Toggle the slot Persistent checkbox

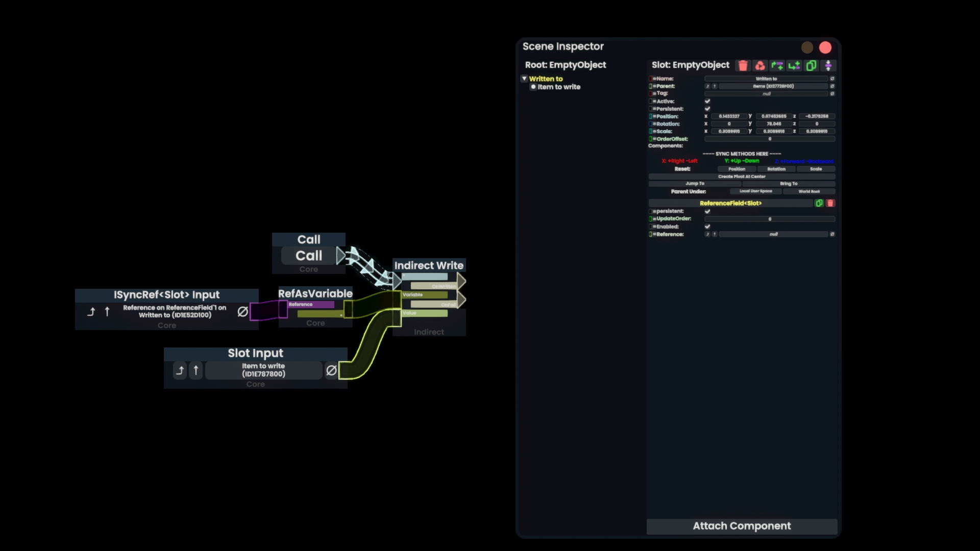coord(707,109)
